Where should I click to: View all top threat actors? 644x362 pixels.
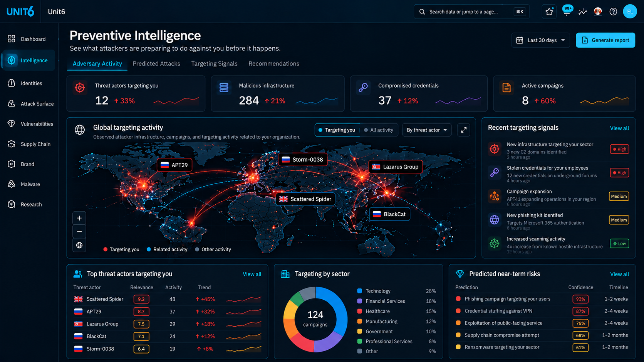252,274
